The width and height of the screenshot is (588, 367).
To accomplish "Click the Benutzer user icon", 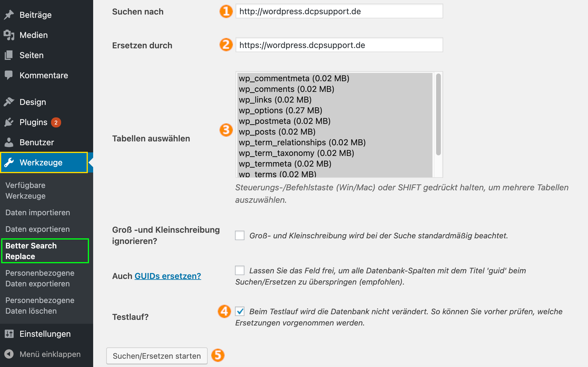I will (9, 142).
